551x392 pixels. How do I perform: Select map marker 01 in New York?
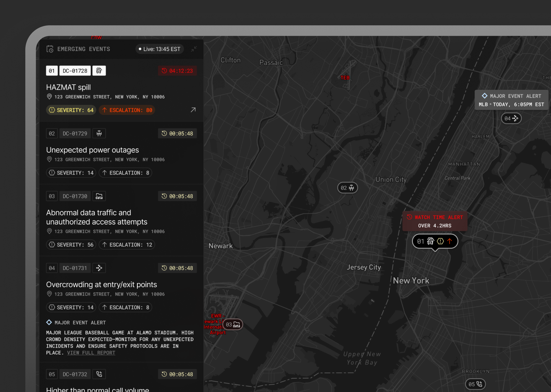435,241
